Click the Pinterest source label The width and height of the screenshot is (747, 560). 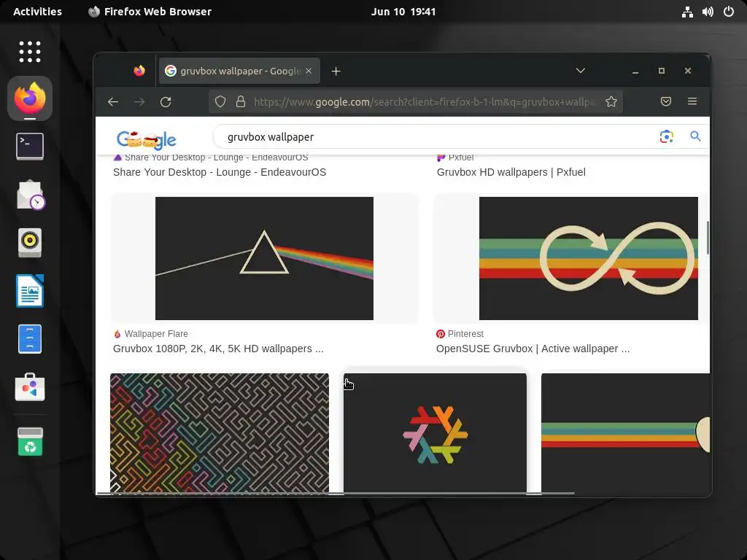tap(465, 334)
